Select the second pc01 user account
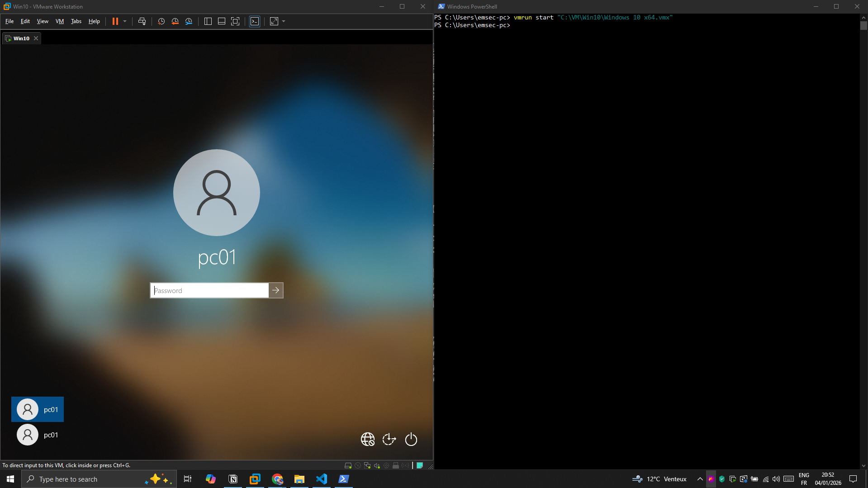The image size is (868, 488). 38,435
